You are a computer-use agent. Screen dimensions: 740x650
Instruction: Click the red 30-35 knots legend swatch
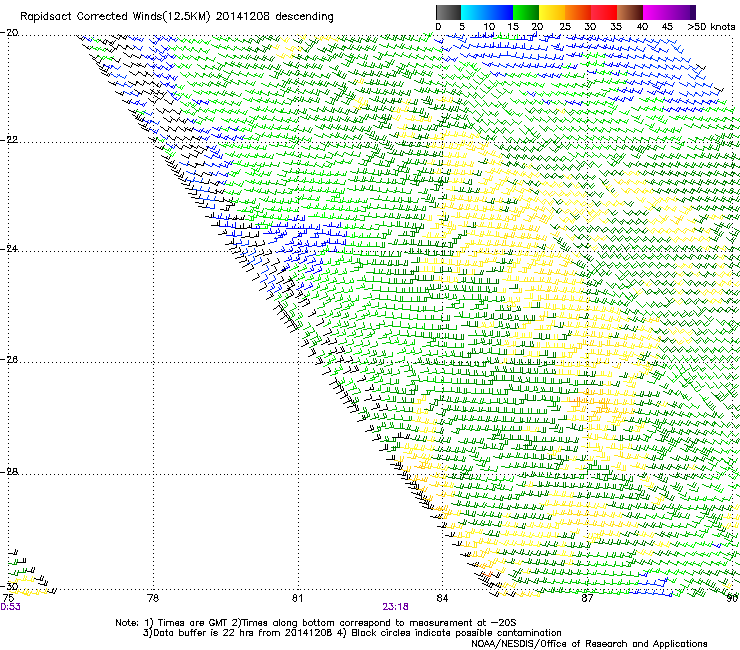pyautogui.click(x=604, y=12)
